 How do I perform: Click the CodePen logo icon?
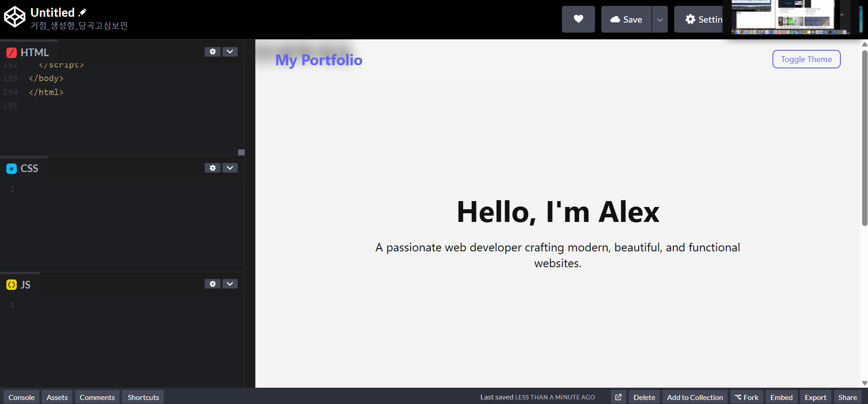14,17
